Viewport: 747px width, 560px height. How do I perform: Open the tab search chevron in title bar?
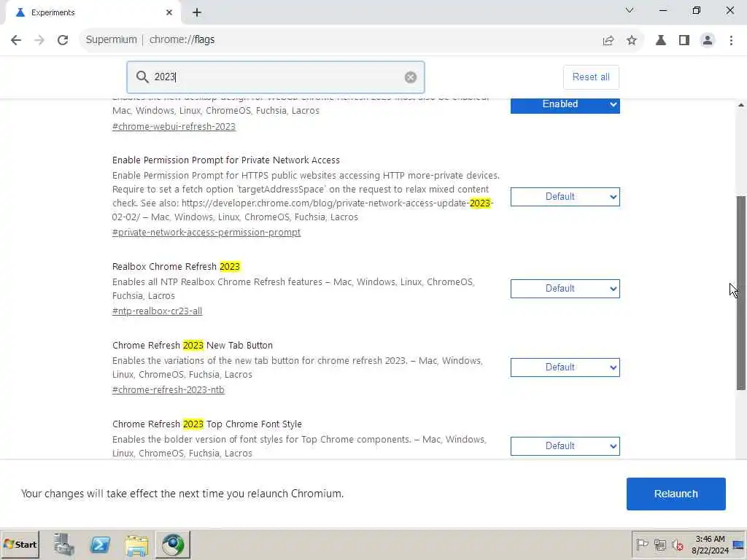pos(630,10)
